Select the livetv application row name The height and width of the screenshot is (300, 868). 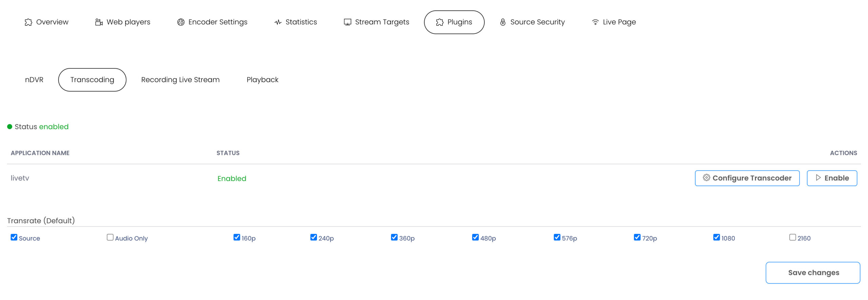pos(20,178)
